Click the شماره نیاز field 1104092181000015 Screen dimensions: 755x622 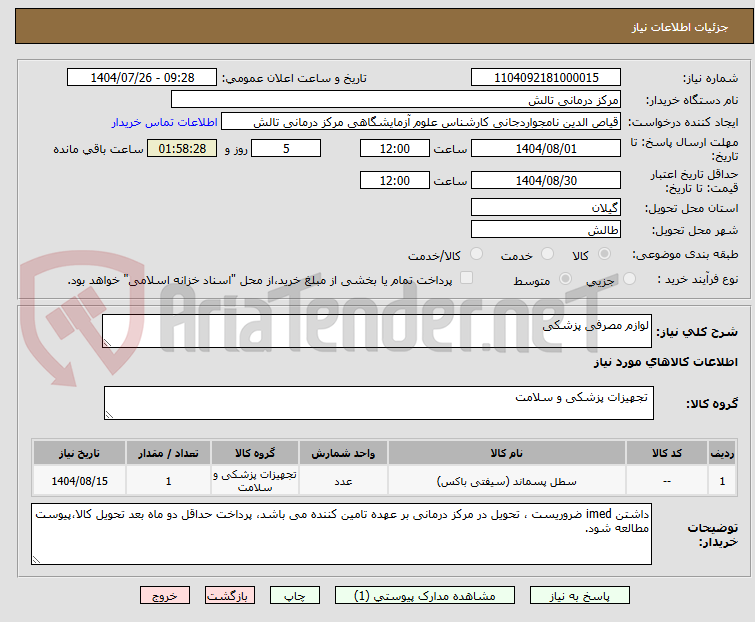point(546,78)
